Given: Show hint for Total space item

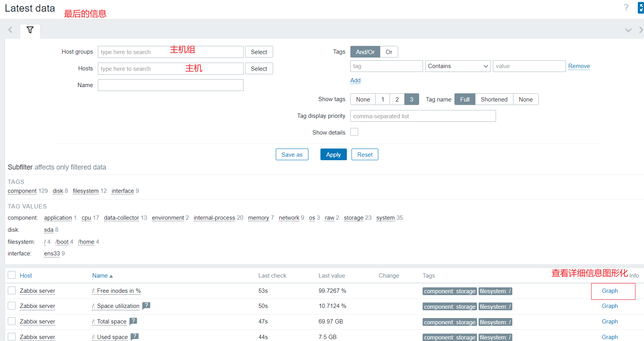Looking at the screenshot, I should [133, 321].
